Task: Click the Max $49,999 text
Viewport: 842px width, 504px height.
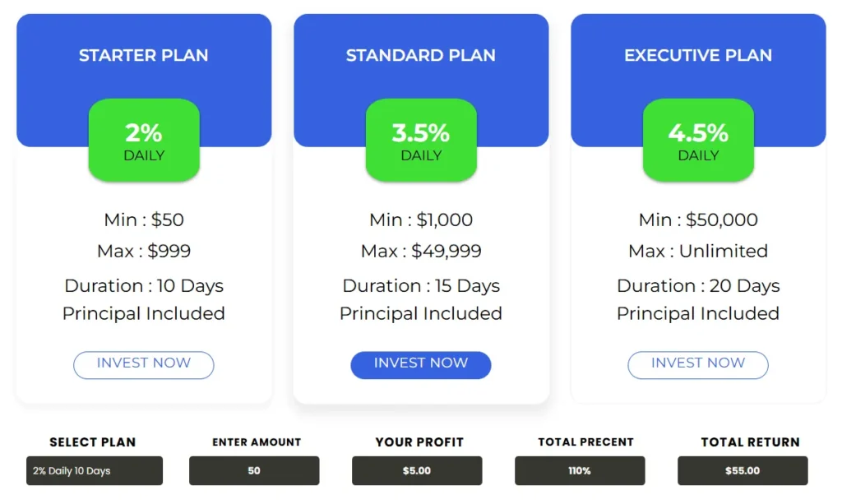Action: (x=421, y=252)
